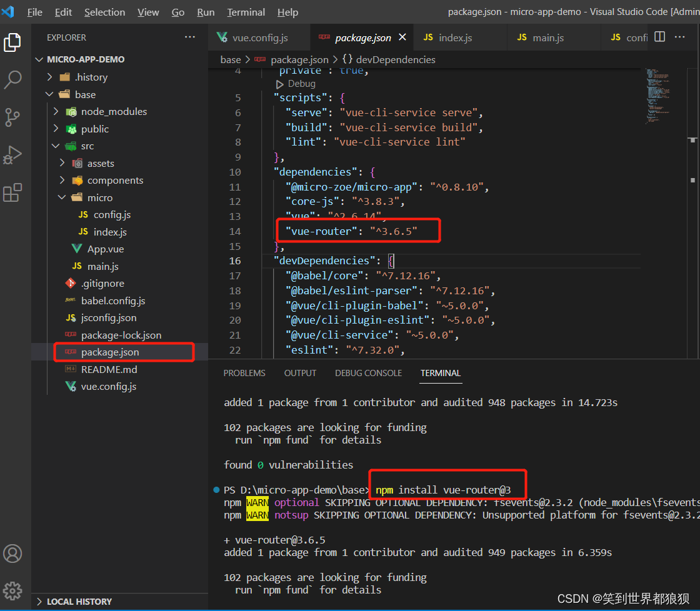Open the Edit menu

(x=63, y=12)
